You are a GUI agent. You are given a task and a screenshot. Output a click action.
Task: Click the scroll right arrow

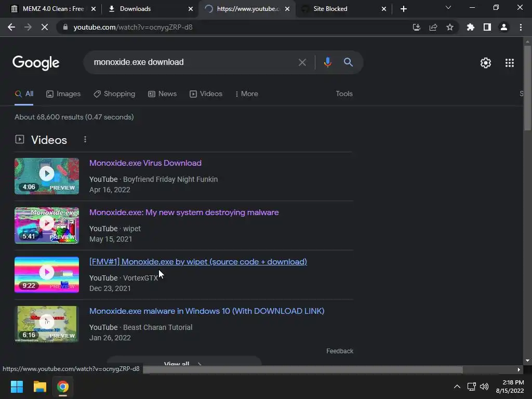click(519, 369)
